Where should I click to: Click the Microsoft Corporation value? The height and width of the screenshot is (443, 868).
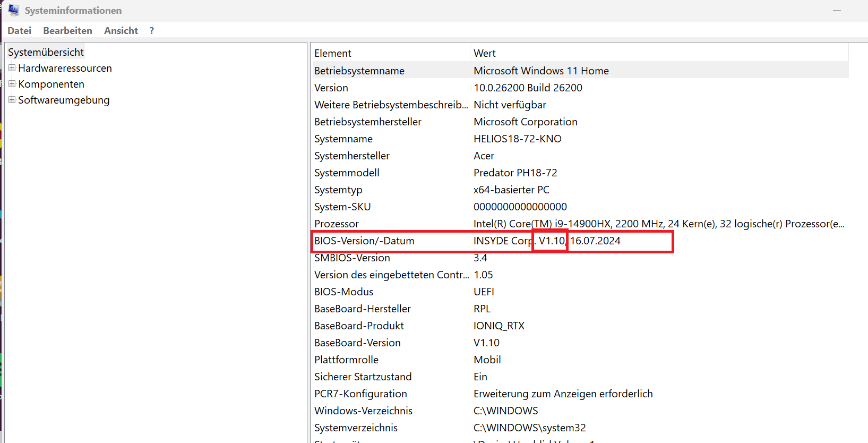[x=526, y=122]
